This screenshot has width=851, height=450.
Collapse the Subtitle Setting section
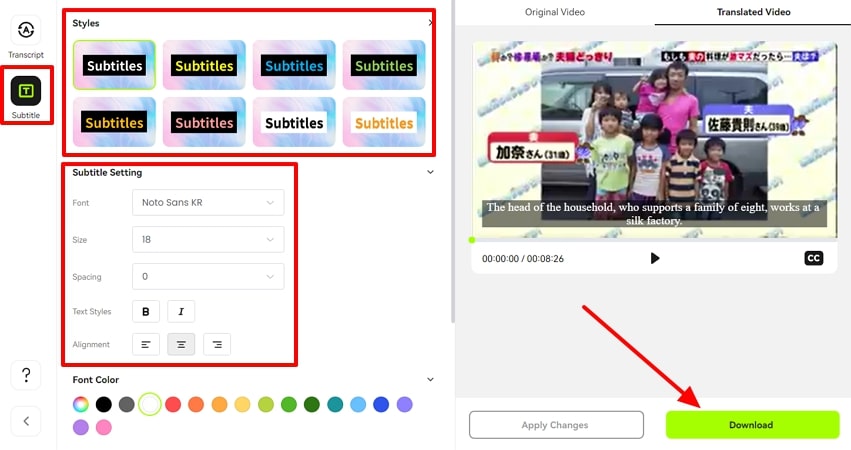click(430, 172)
